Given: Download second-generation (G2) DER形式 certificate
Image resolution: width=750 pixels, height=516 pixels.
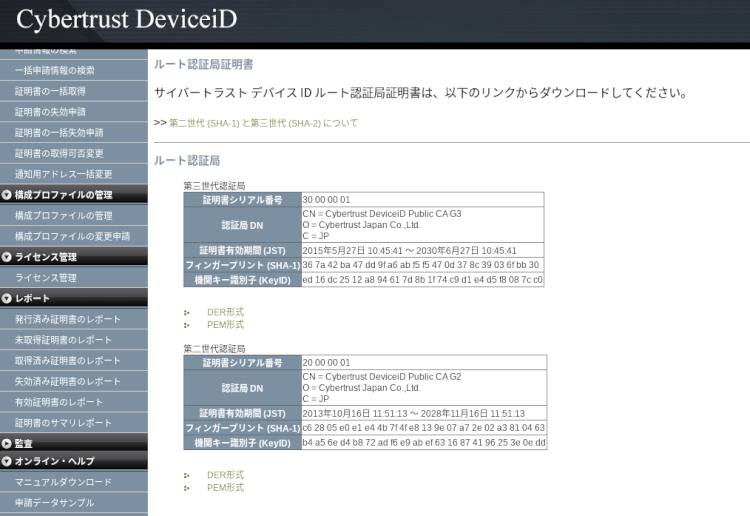Looking at the screenshot, I should pyautogui.click(x=225, y=475).
